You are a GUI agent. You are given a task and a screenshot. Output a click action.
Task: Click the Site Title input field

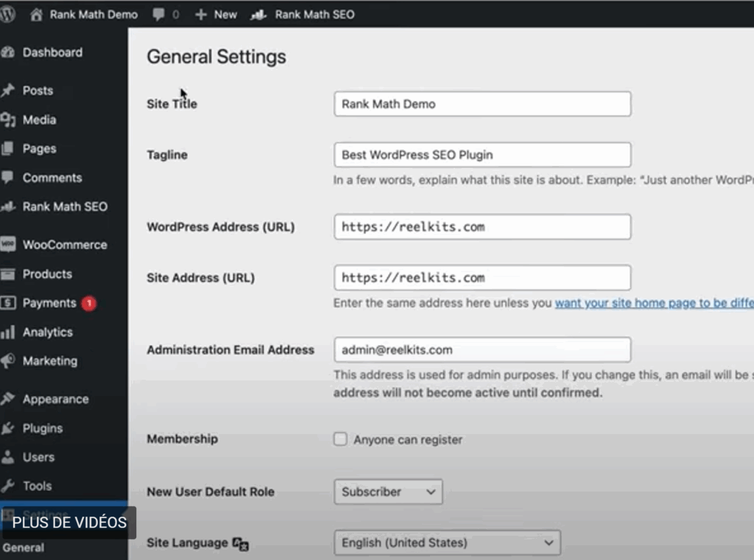click(482, 104)
